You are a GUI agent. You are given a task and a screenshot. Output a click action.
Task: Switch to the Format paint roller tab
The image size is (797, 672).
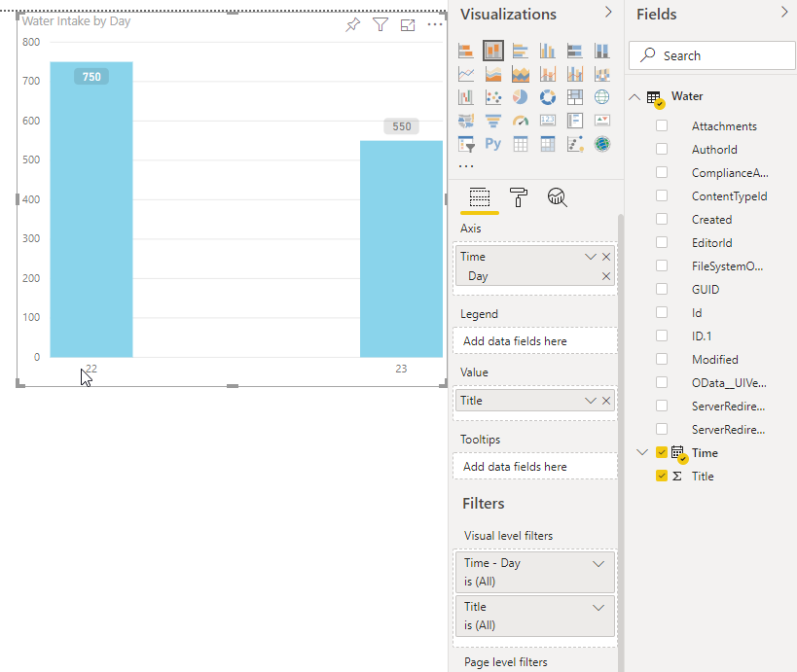[519, 197]
